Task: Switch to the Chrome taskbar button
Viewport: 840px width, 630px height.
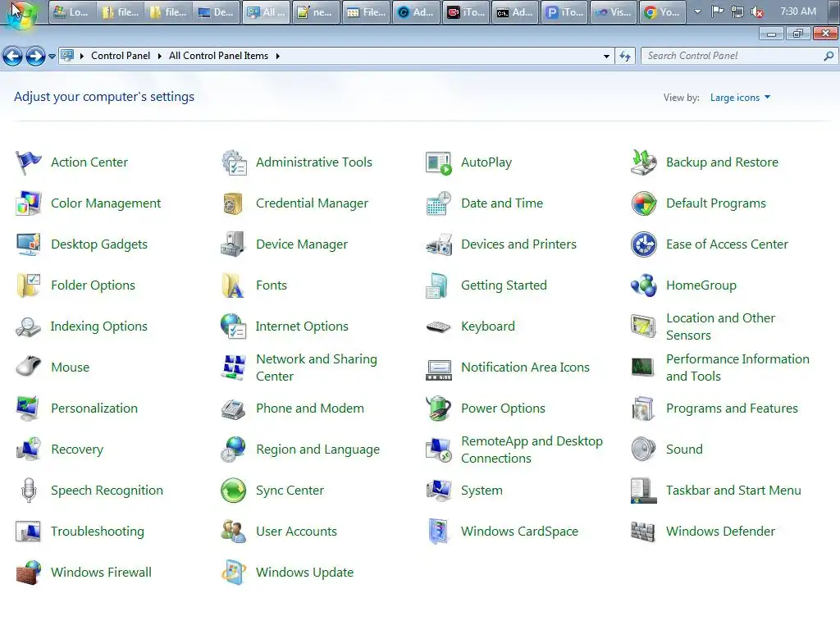Action: (663, 11)
